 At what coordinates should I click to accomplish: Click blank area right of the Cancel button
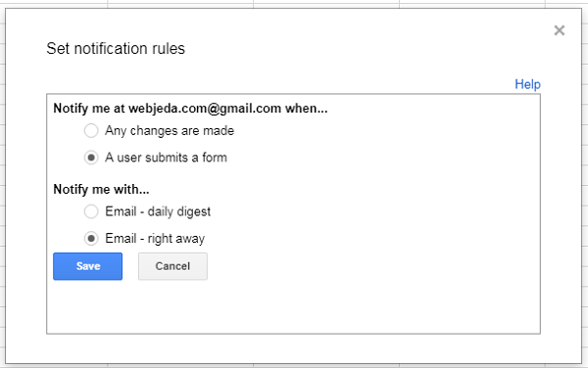tap(371, 266)
